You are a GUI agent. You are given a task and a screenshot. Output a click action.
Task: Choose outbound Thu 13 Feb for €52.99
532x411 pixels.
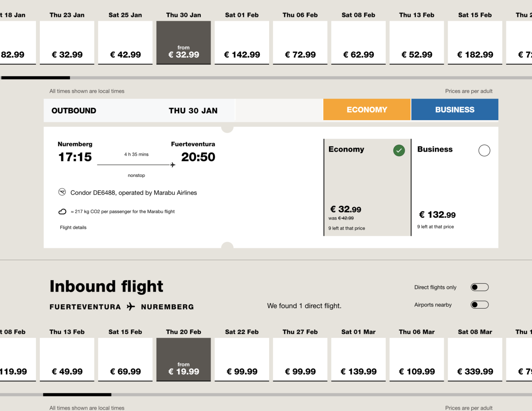pyautogui.click(x=416, y=43)
